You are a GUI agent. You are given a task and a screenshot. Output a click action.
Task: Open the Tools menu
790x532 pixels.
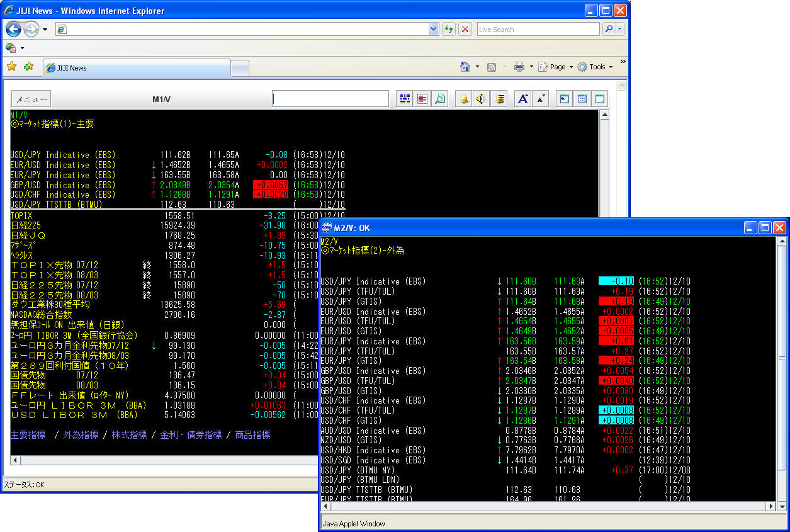pyautogui.click(x=595, y=67)
